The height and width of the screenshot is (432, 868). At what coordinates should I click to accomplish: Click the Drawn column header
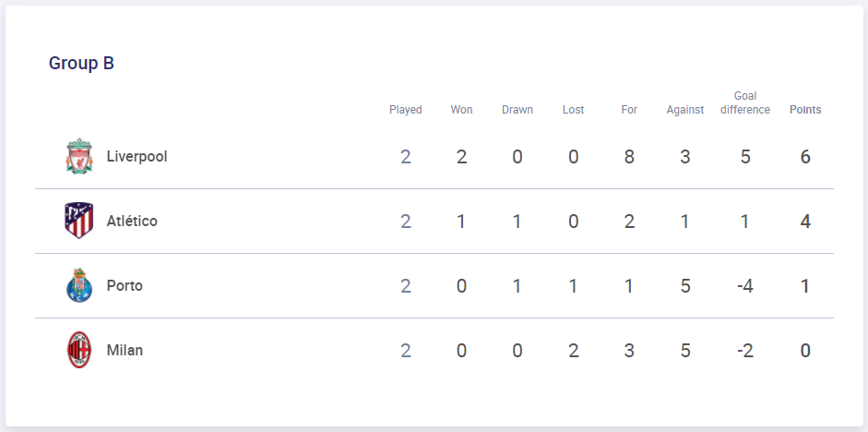point(517,110)
